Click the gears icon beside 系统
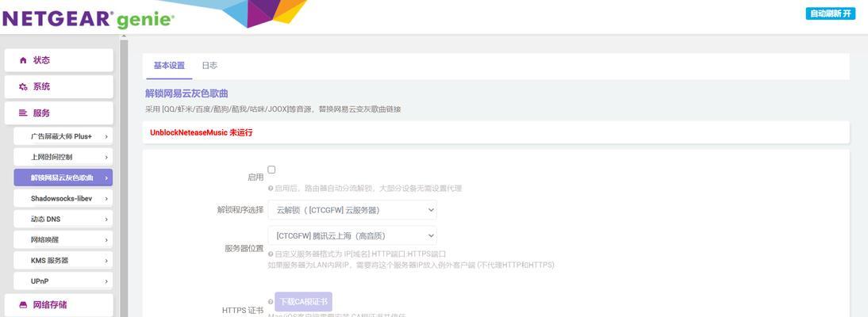868x317 pixels. pyautogui.click(x=23, y=87)
